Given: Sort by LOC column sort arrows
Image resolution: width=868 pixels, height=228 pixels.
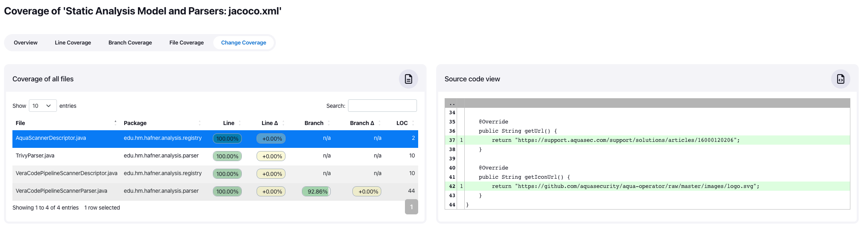Looking at the screenshot, I should point(413,123).
